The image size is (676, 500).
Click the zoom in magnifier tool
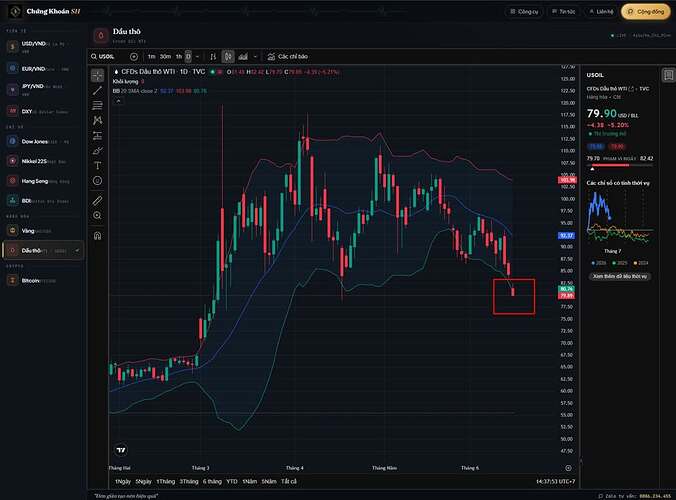(97, 216)
